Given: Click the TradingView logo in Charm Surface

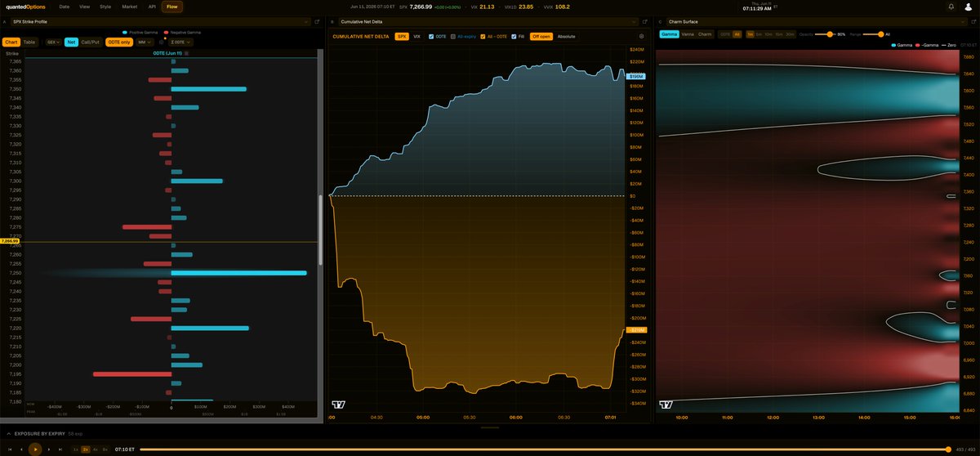Looking at the screenshot, I should coord(666,405).
